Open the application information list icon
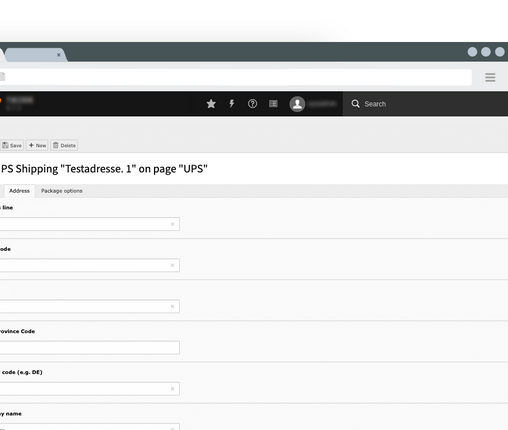Image resolution: width=508 pixels, height=430 pixels. [273, 104]
